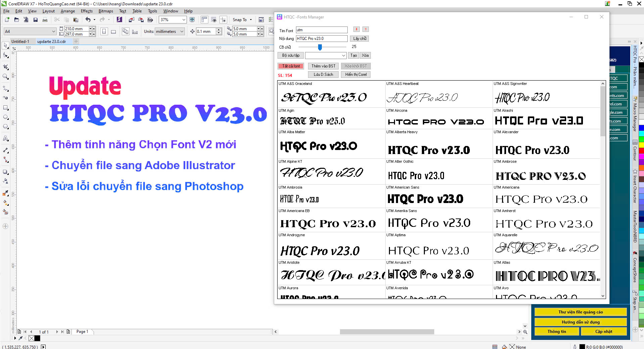Viewport: 644px width, 349px height.
Task: Select the Polygon tool
Action: click(5, 127)
